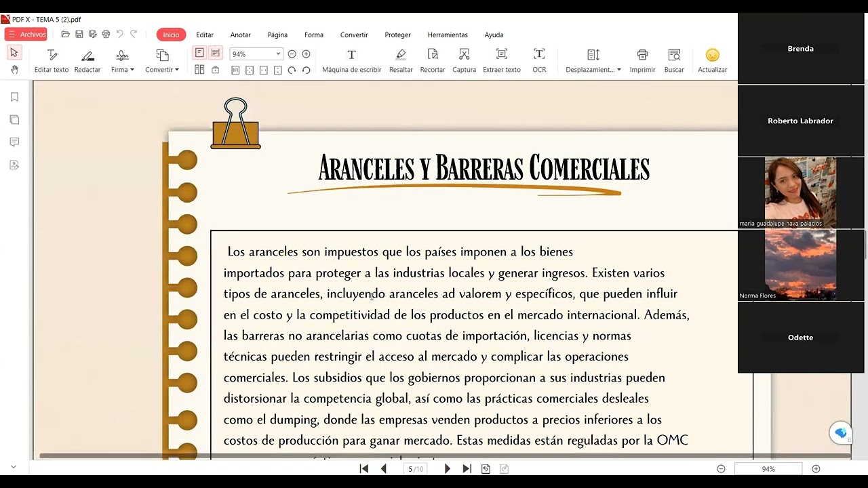Go to the first page
The height and width of the screenshot is (488, 868).
point(364,468)
